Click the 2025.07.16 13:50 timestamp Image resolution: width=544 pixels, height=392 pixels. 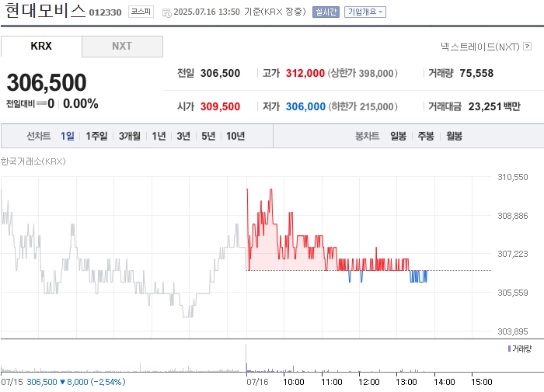pos(207,12)
